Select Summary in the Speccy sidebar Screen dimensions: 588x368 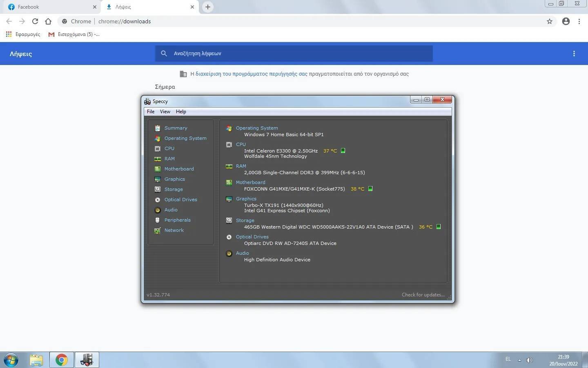(176, 128)
